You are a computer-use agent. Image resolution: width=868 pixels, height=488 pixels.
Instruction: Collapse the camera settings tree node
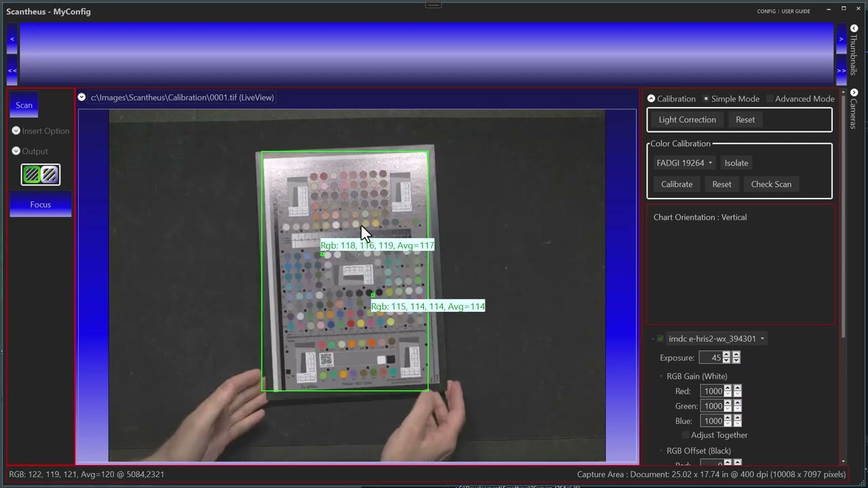[653, 338]
